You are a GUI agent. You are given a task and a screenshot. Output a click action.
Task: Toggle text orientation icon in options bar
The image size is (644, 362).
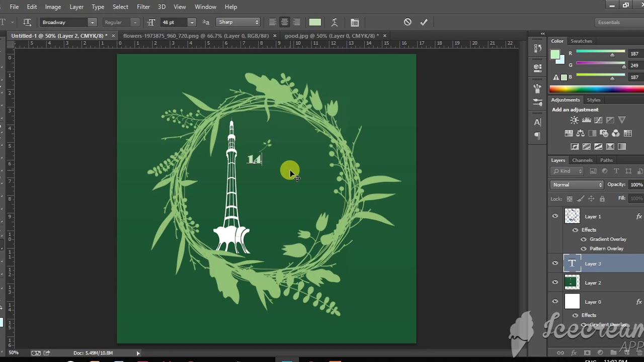click(27, 22)
